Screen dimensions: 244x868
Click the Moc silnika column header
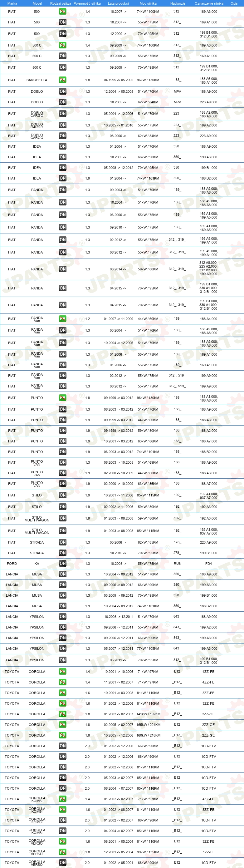tap(148, 3)
